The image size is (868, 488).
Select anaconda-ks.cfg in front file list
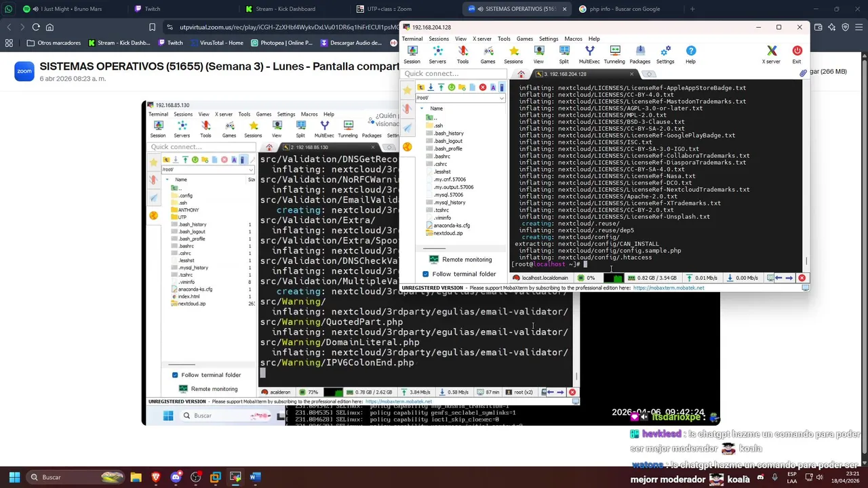pyautogui.click(x=447, y=226)
